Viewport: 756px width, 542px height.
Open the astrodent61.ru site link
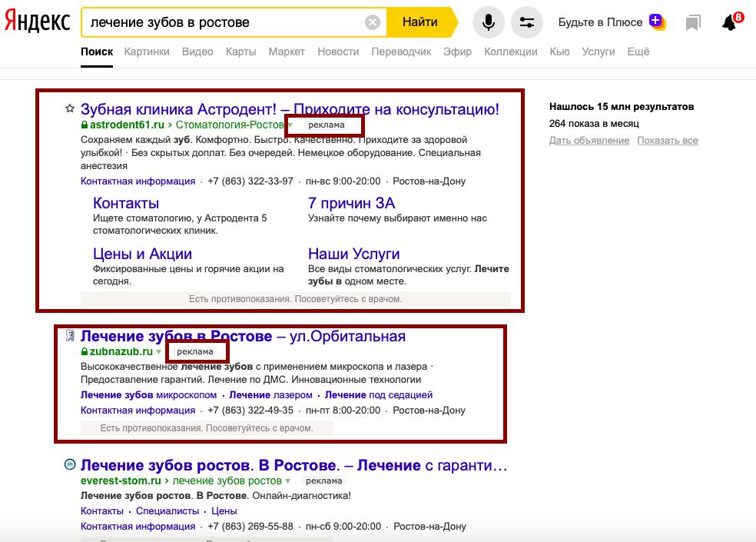[127, 125]
